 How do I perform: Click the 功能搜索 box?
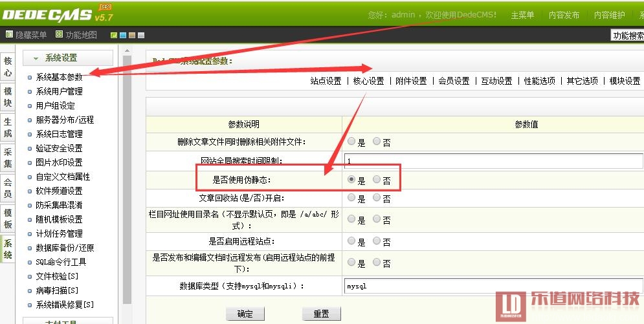click(627, 36)
